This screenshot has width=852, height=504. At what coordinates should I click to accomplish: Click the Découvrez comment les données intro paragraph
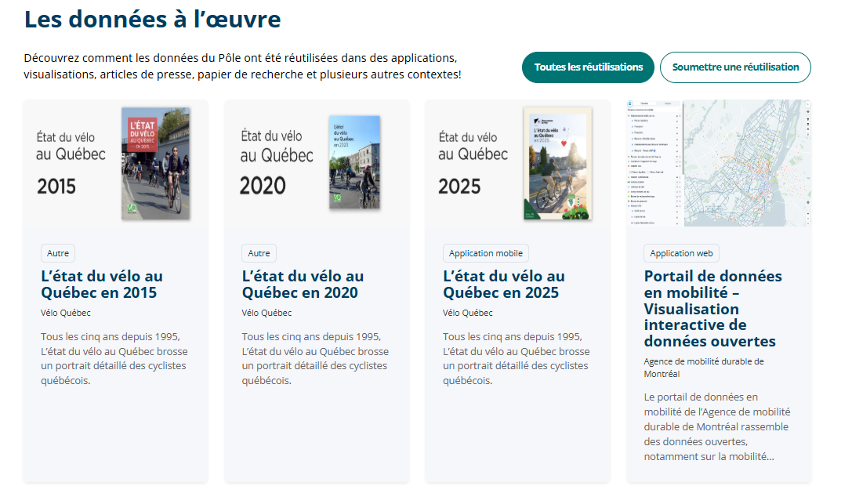242,67
